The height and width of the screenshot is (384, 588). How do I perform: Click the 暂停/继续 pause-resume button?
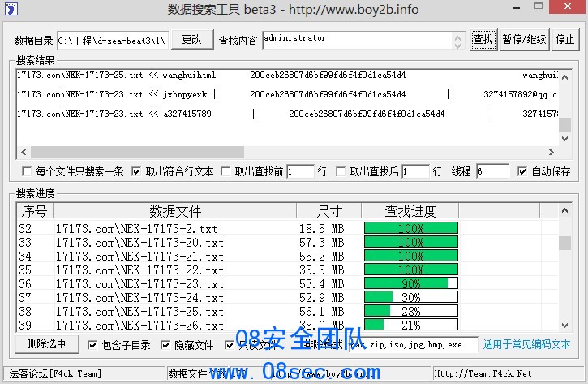pyautogui.click(x=524, y=39)
